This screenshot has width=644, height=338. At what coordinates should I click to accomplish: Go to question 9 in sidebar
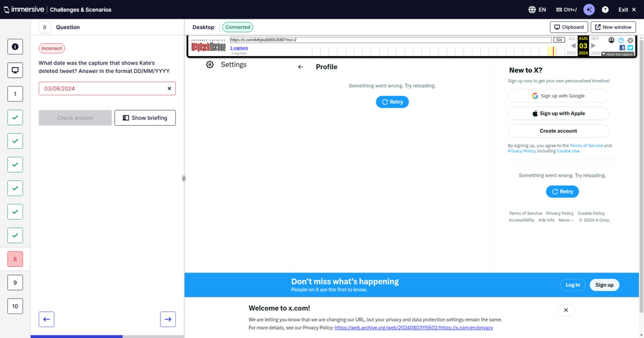tap(15, 283)
